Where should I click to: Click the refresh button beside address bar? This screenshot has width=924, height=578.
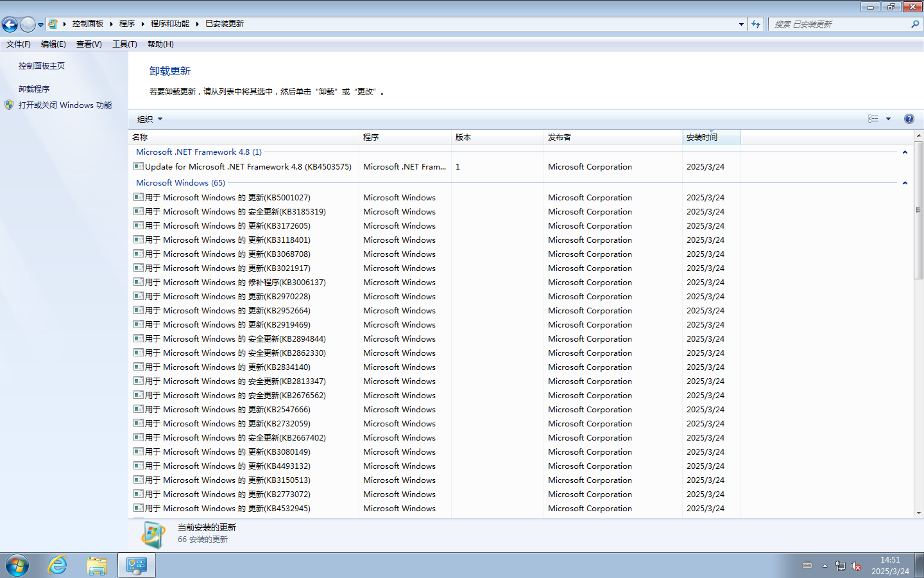coord(756,24)
